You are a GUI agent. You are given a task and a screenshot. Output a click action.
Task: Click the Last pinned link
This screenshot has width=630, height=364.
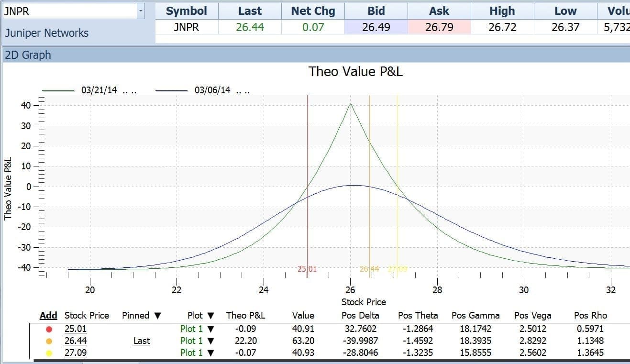click(x=142, y=341)
